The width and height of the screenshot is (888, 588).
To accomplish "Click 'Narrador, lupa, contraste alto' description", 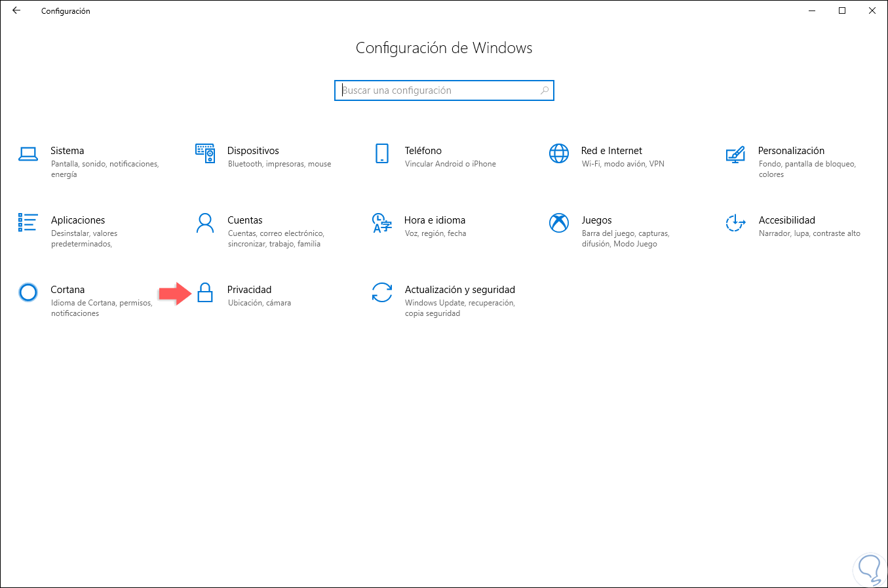I will pyautogui.click(x=809, y=233).
